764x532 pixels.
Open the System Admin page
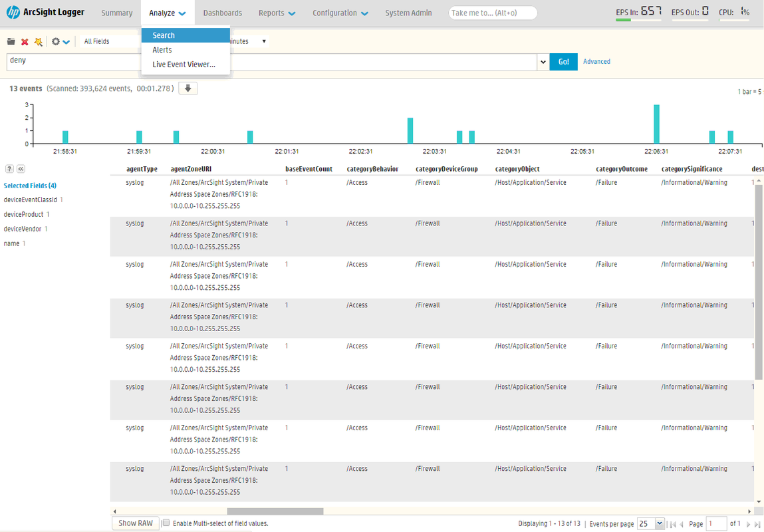(x=408, y=13)
